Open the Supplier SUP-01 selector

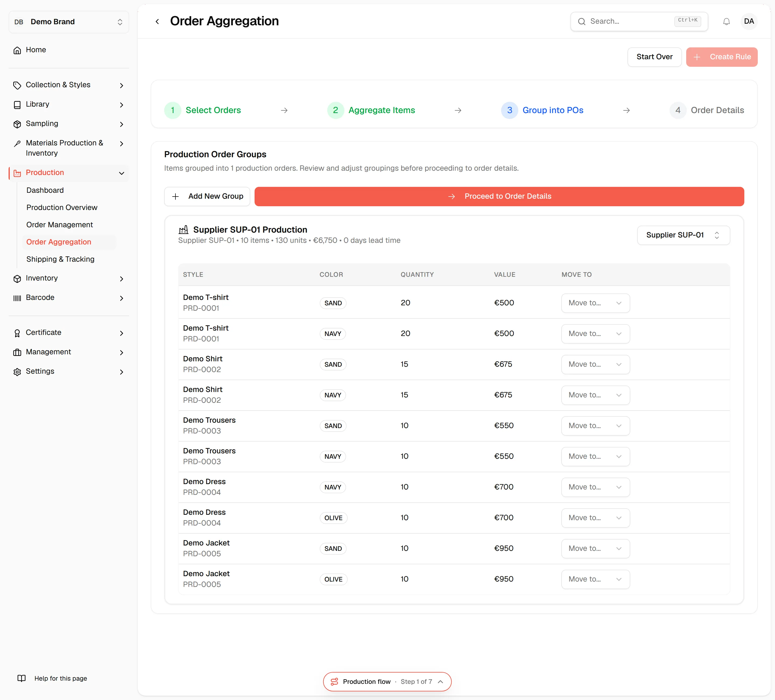point(683,235)
